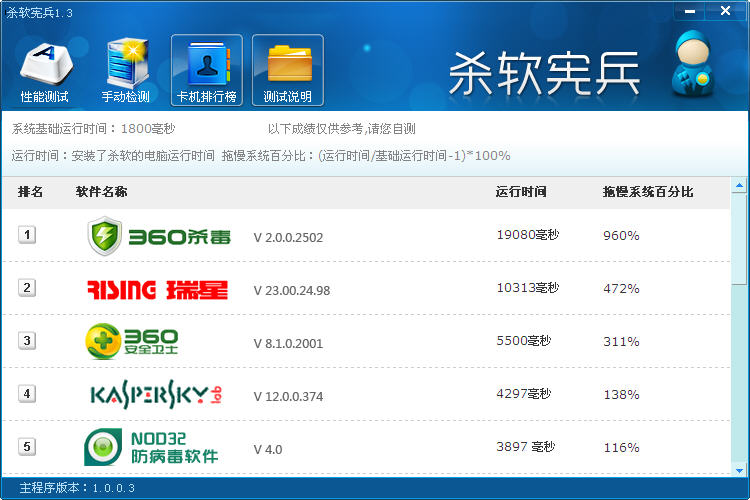Click the blue avatar mascot icon

[x=693, y=63]
